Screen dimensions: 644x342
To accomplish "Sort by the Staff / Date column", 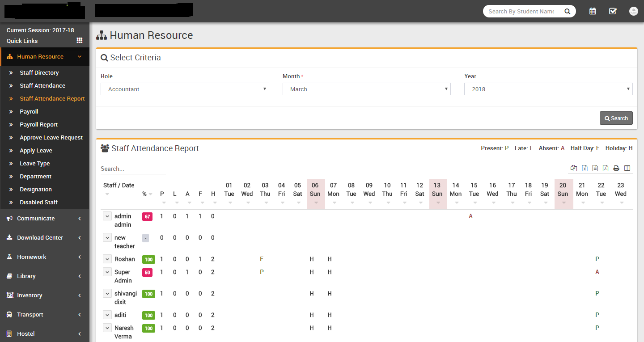I will 119,186.
